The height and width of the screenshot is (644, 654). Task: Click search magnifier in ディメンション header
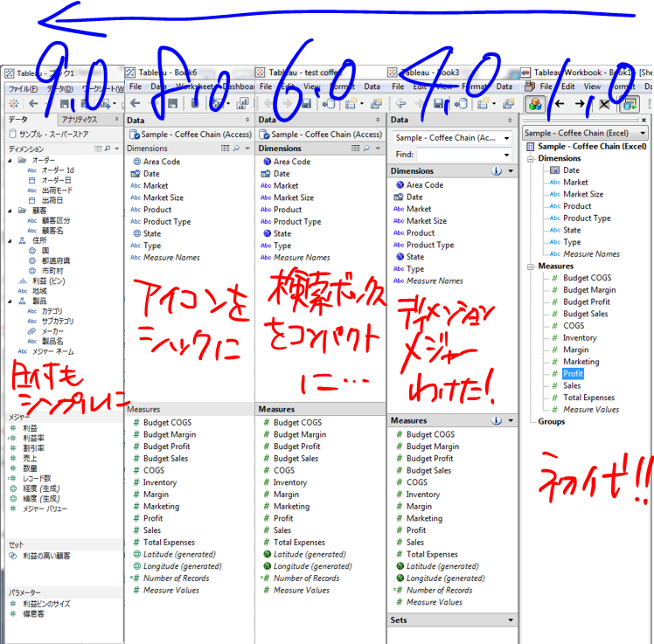pos(108,149)
